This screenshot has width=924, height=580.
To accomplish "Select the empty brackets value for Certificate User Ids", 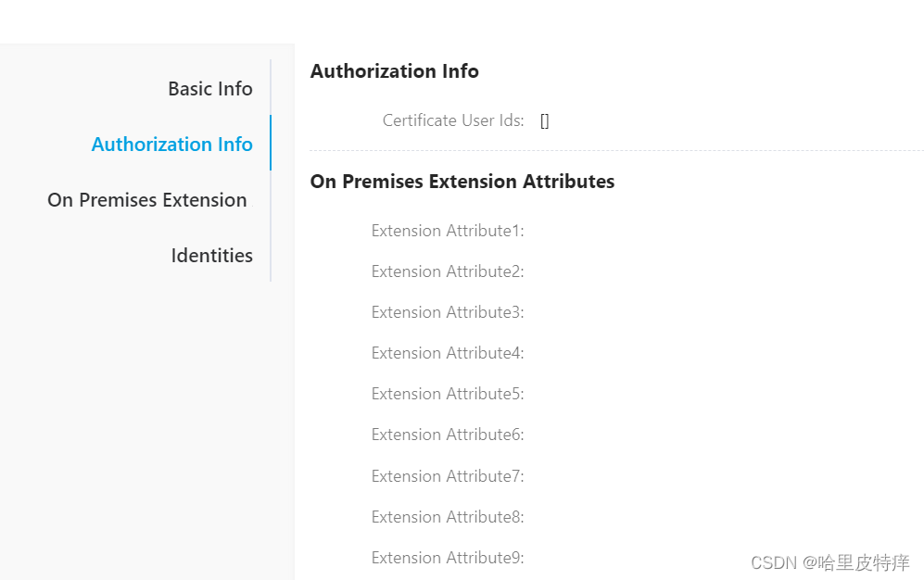I will [x=545, y=120].
